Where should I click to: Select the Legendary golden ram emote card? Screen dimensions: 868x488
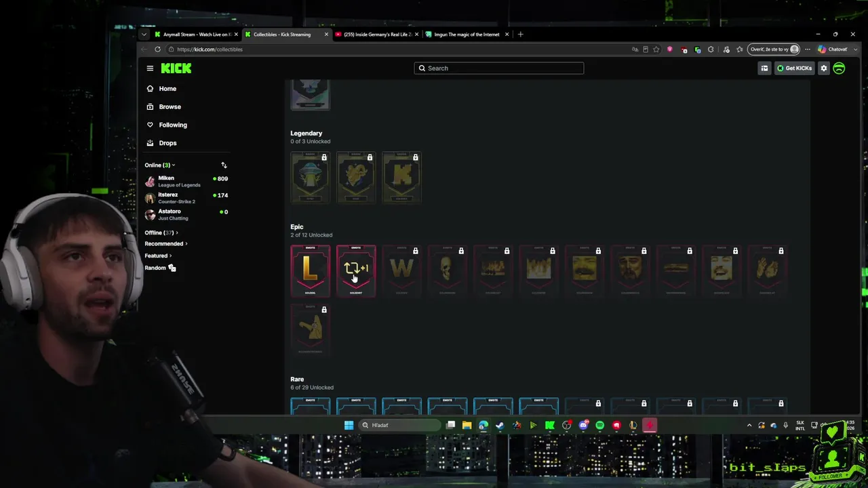[x=356, y=178]
